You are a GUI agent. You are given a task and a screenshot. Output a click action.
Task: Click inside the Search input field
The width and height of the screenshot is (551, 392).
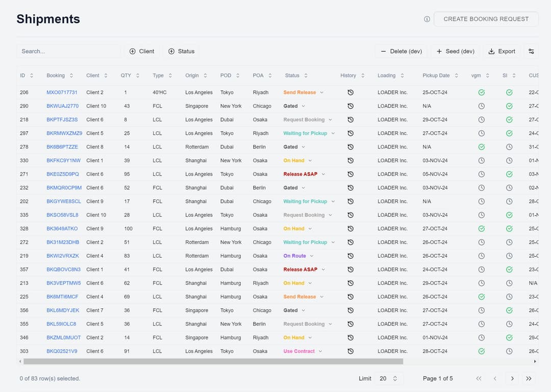tap(68, 51)
